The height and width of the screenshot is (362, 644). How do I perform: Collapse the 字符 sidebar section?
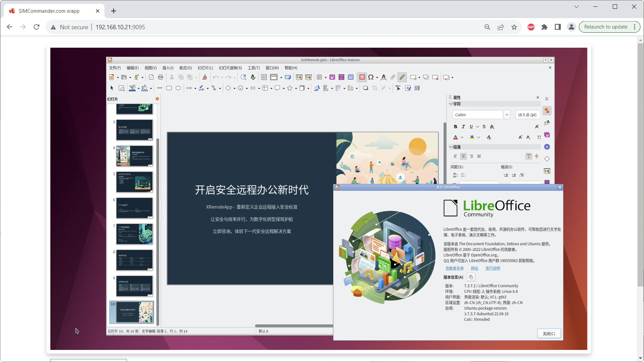point(451,104)
